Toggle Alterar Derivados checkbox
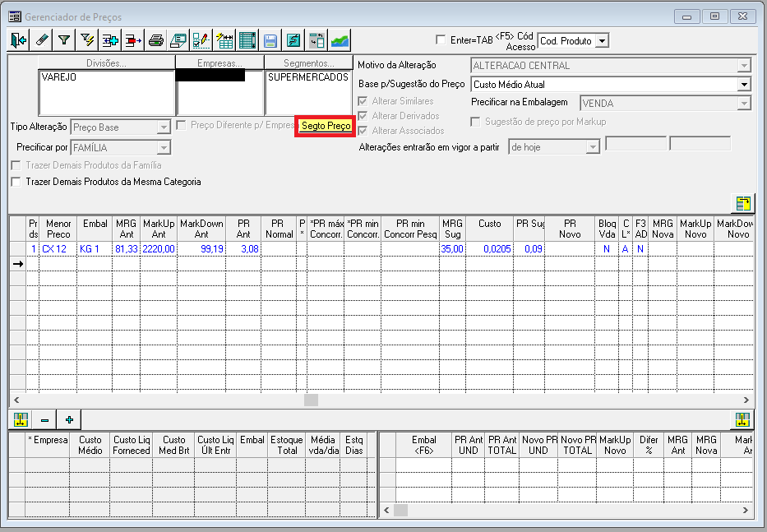Image resolution: width=767 pixels, height=532 pixels. coord(363,116)
